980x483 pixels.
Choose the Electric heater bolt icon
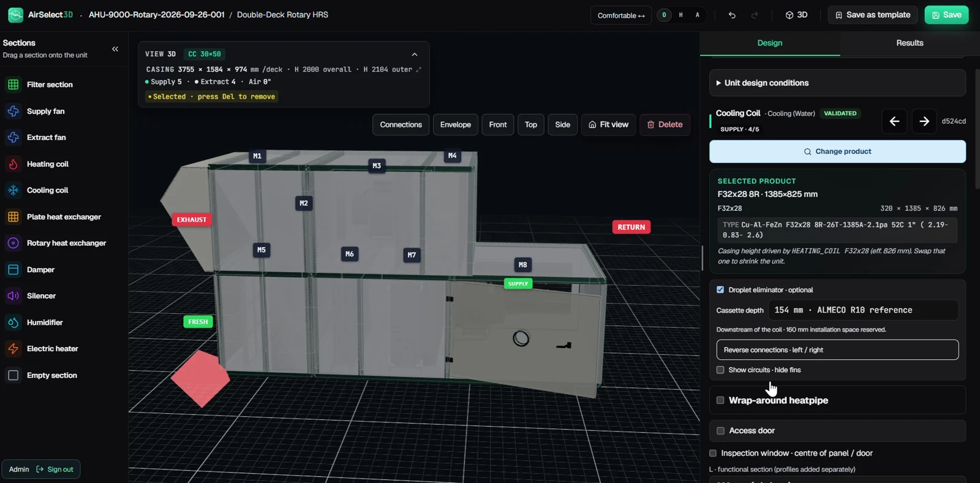(13, 349)
